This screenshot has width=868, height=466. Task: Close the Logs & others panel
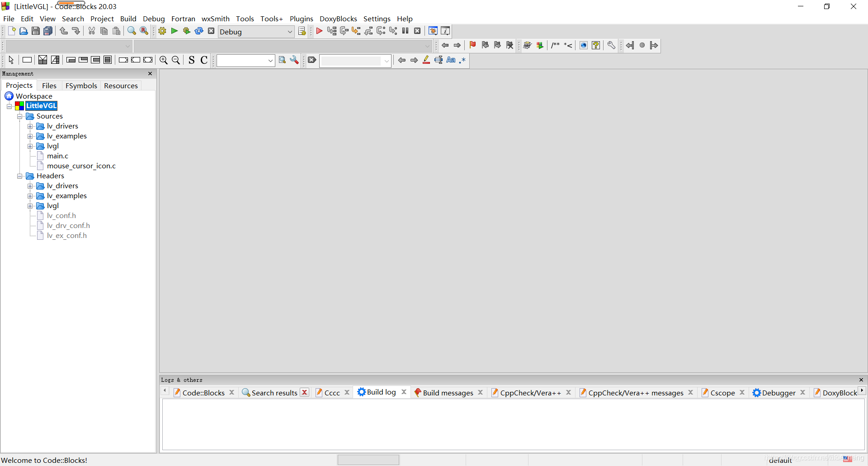coord(861,380)
